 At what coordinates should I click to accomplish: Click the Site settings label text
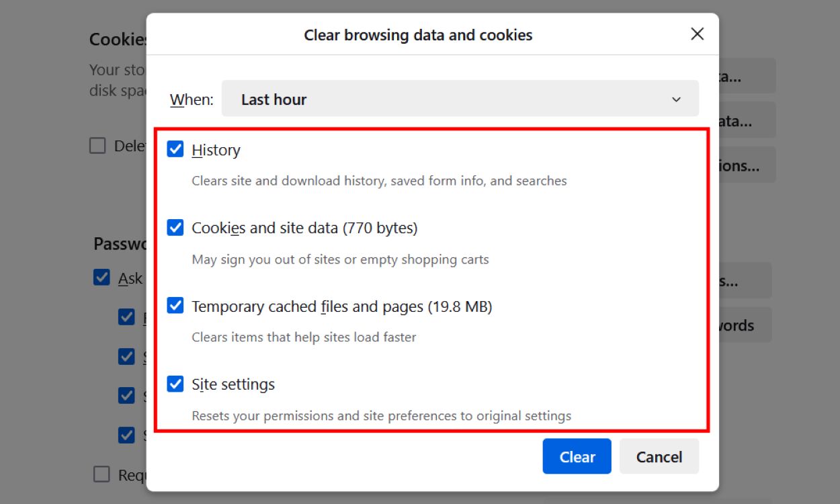coord(233,384)
